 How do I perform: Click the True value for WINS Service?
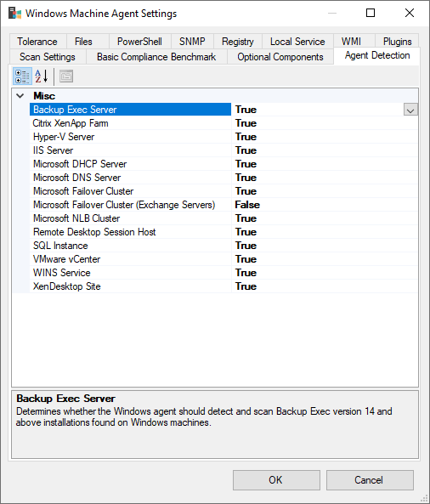coord(246,273)
